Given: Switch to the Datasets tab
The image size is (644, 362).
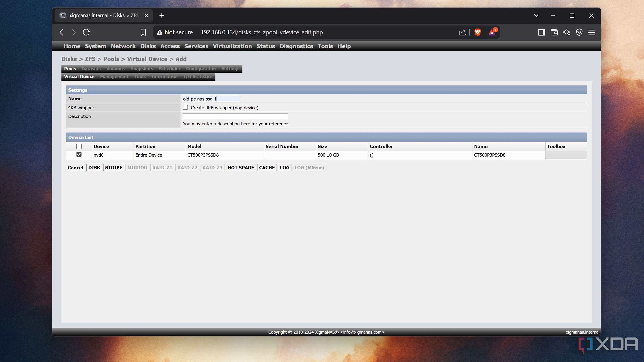Looking at the screenshot, I should pyautogui.click(x=91, y=69).
